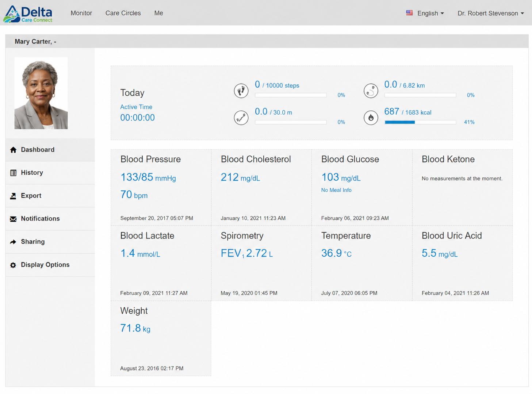Click the 687 / 1683 kcal text

click(x=408, y=112)
